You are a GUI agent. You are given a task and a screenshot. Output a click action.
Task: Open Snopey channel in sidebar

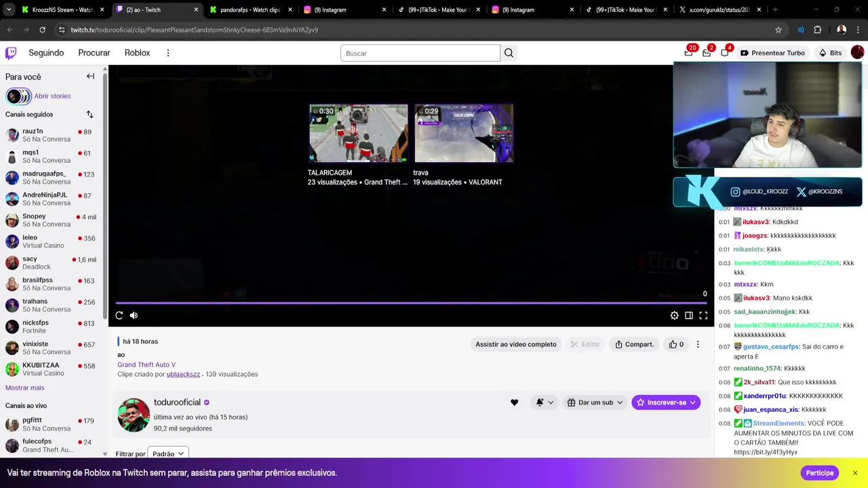52,220
